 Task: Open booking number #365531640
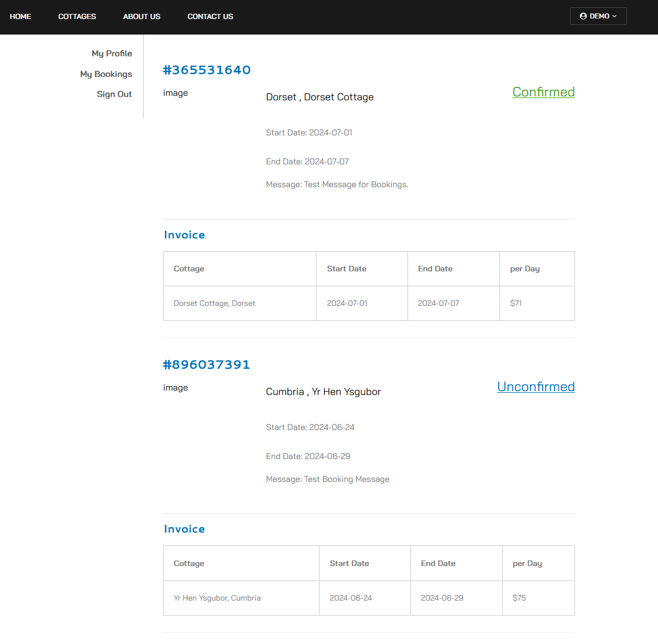coord(207,70)
